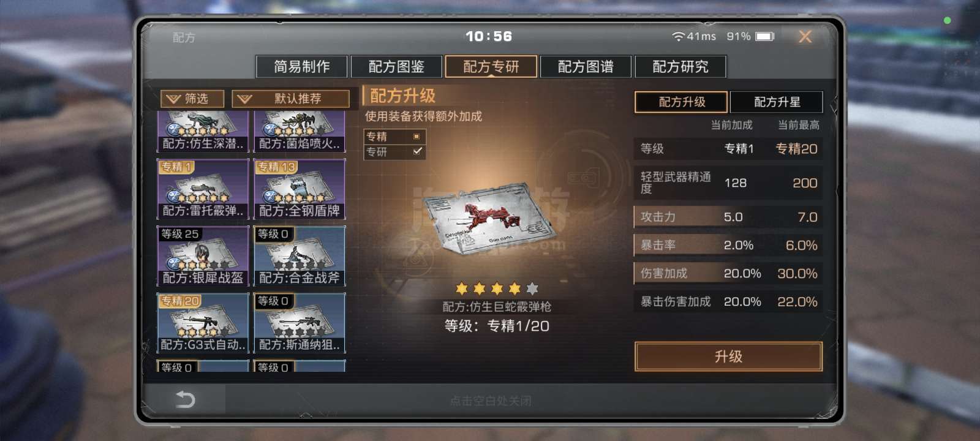Close the recipe window with X
Viewport: 980px width, 441px height.
[x=805, y=37]
